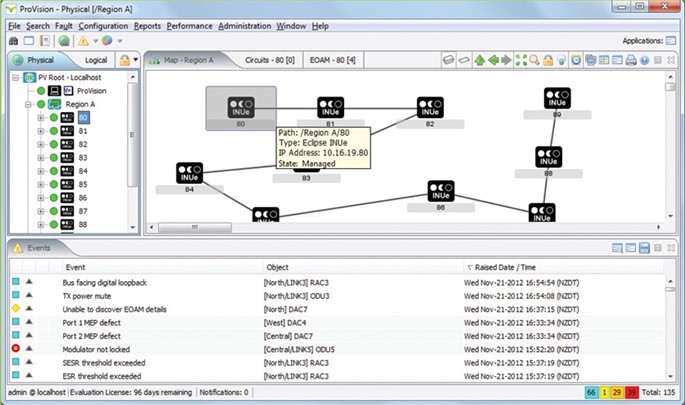685x405 pixels.
Task: Click the magnifying glass zoom icon on the map toolbar
Action: pyautogui.click(x=534, y=60)
